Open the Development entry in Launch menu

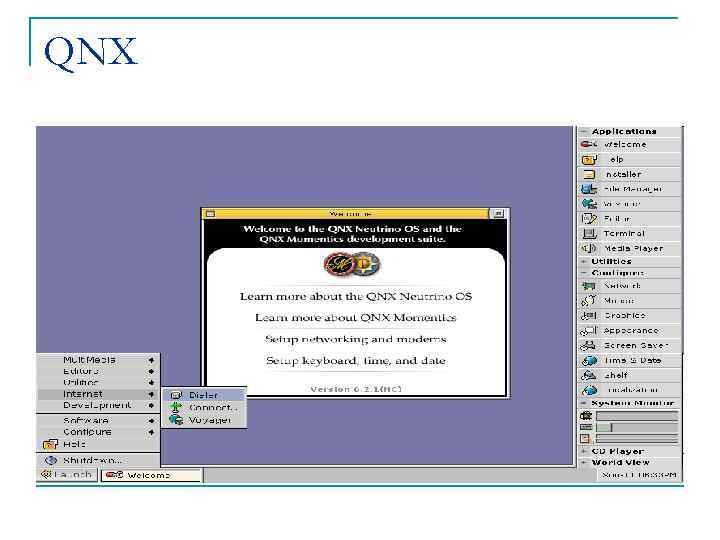(x=98, y=405)
